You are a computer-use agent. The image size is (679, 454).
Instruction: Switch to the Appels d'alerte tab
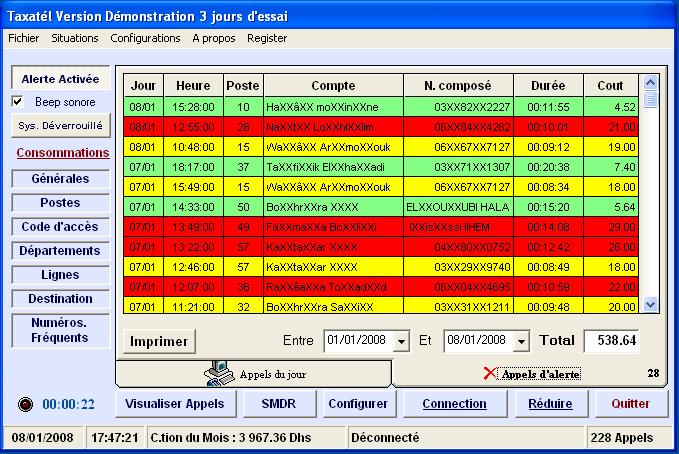point(529,374)
